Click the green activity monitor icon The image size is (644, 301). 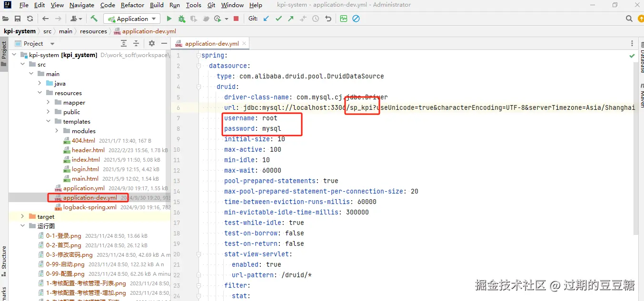point(344,19)
